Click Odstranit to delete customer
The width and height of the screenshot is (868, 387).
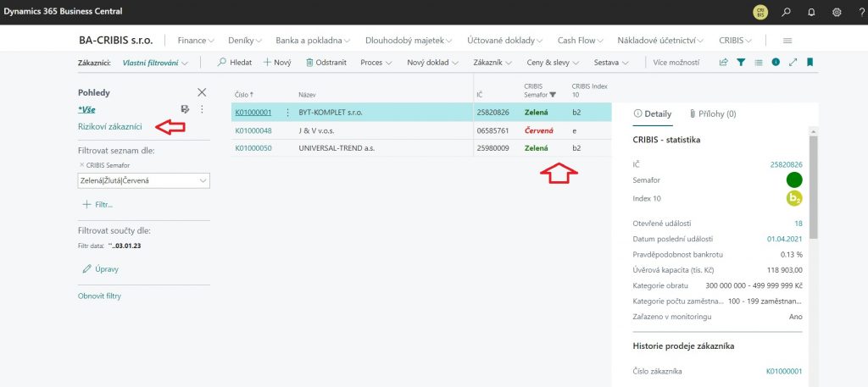coord(326,63)
